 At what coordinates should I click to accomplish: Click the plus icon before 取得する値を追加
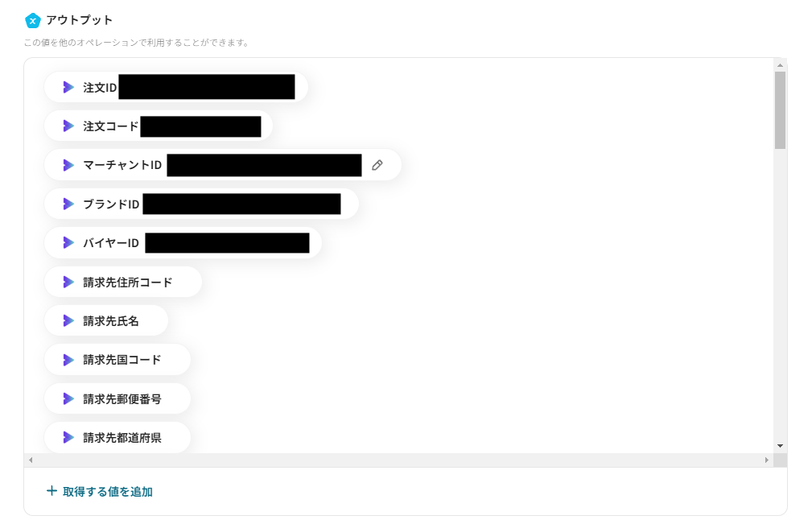pos(52,490)
